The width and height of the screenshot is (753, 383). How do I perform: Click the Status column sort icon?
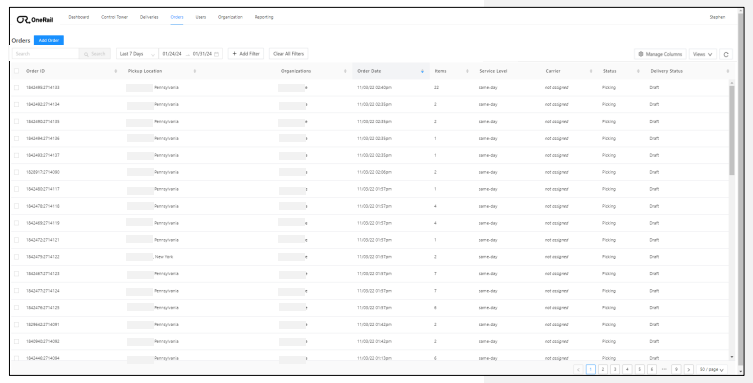point(638,71)
